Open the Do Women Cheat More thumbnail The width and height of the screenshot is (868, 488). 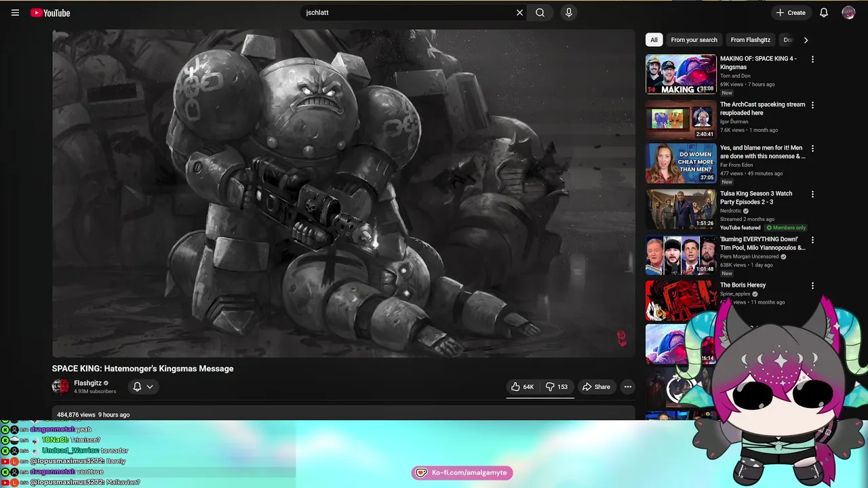[x=681, y=163]
